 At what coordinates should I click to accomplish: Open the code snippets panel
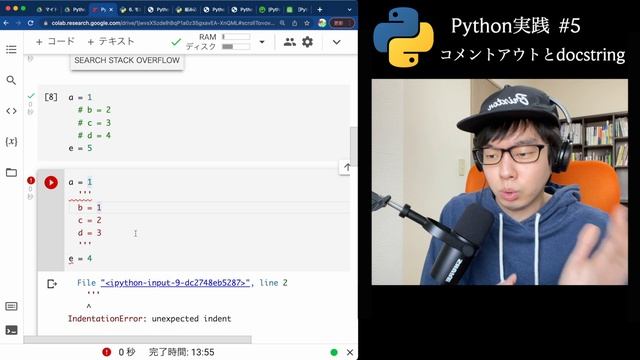[x=11, y=111]
